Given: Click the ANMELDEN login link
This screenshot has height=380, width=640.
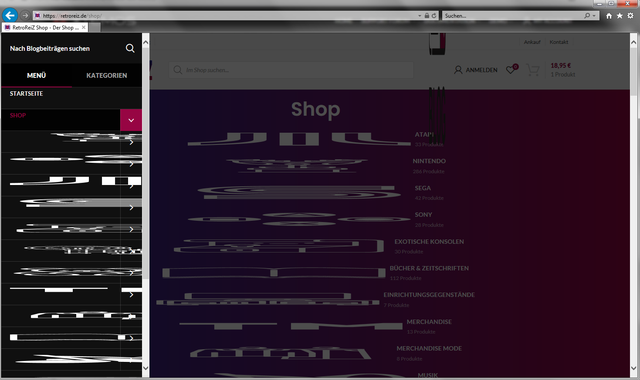Looking at the screenshot, I should (476, 70).
